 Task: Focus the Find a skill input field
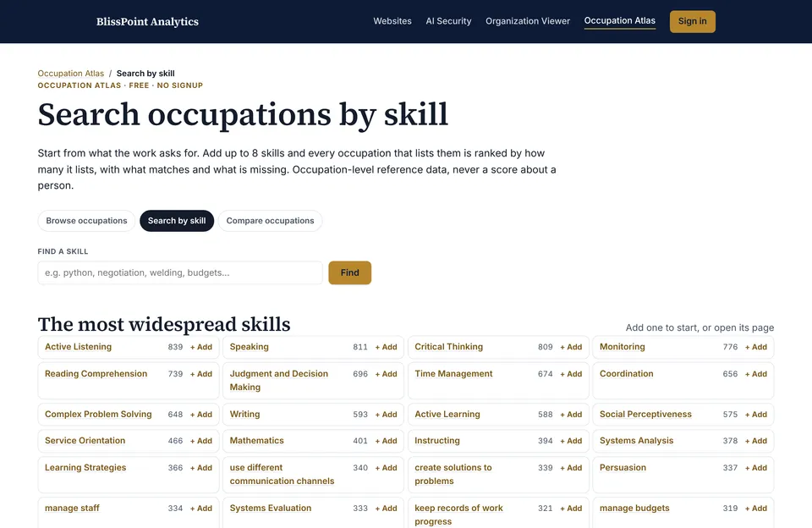(180, 272)
